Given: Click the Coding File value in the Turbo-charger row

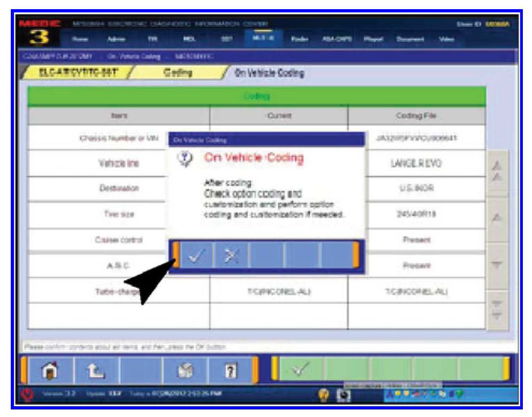Looking at the screenshot, I should [416, 291].
